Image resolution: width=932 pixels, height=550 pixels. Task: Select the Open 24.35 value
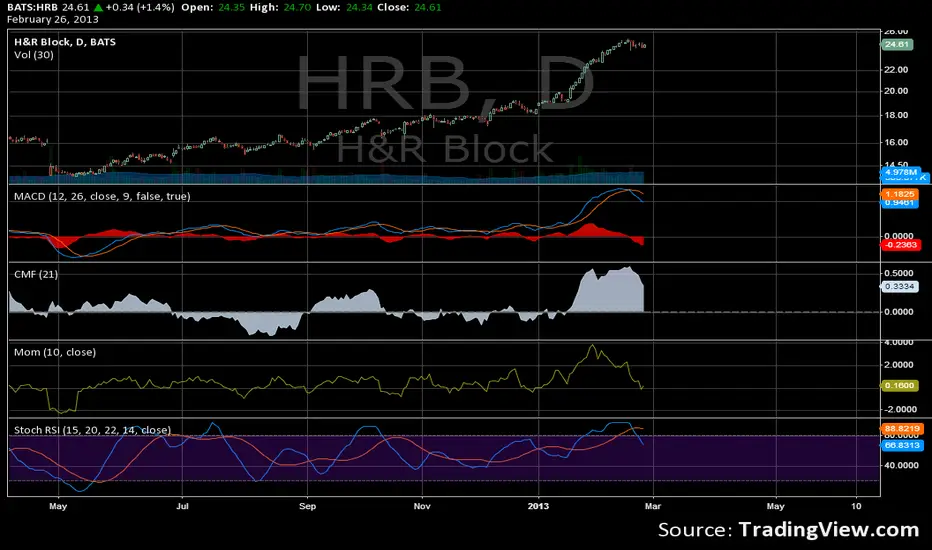[232, 7]
